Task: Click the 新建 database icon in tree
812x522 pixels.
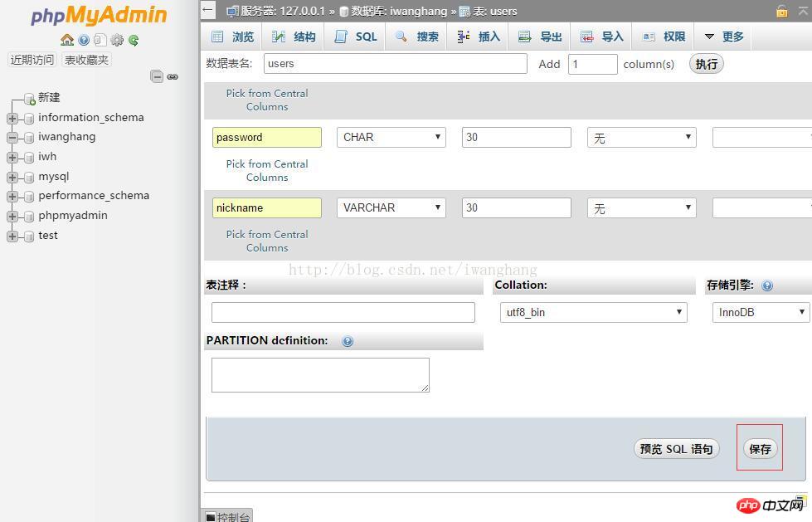Action: 30,99
